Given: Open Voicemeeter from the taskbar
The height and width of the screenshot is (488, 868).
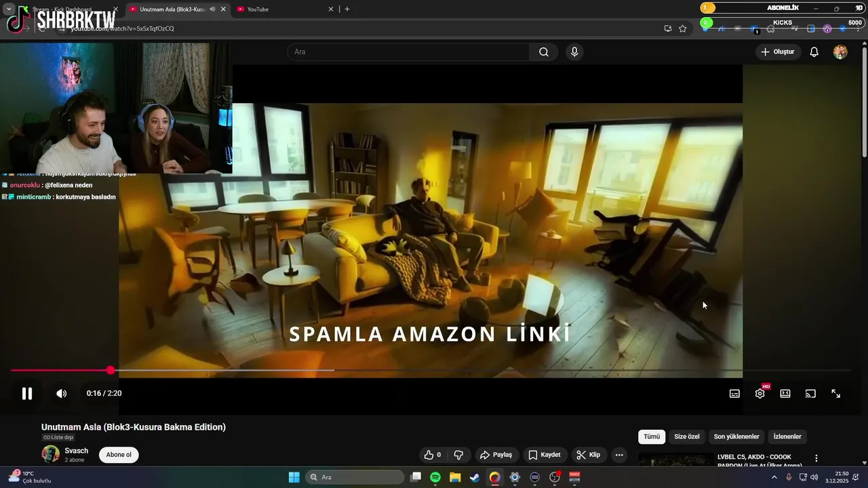Looking at the screenshot, I should tap(574, 477).
